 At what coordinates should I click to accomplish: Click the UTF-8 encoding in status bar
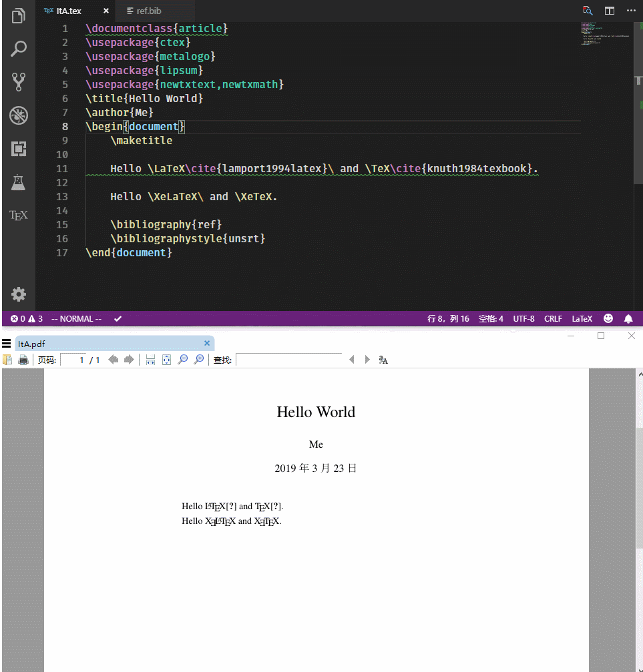(x=523, y=318)
